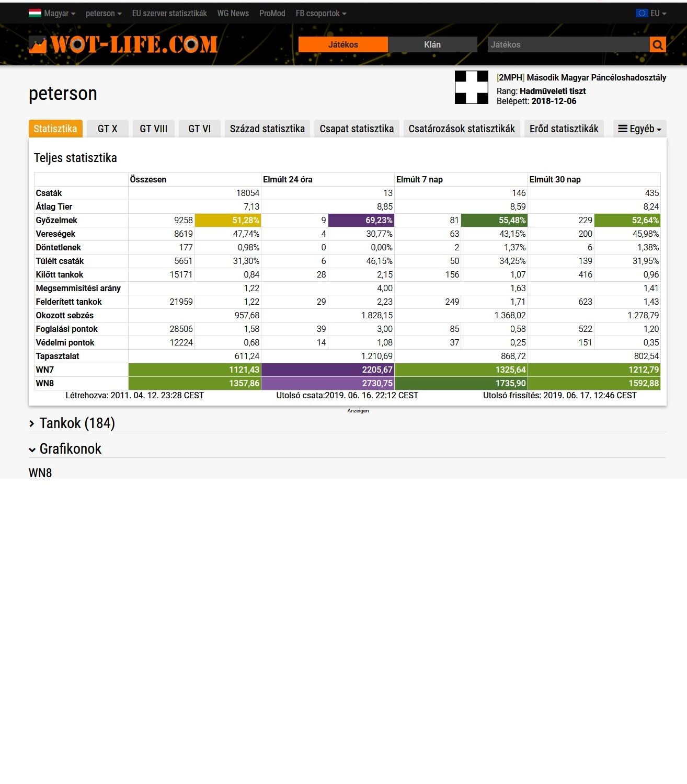Select the Játékos search mode toggle
Viewport: 687px width, 784px height.
[x=343, y=44]
